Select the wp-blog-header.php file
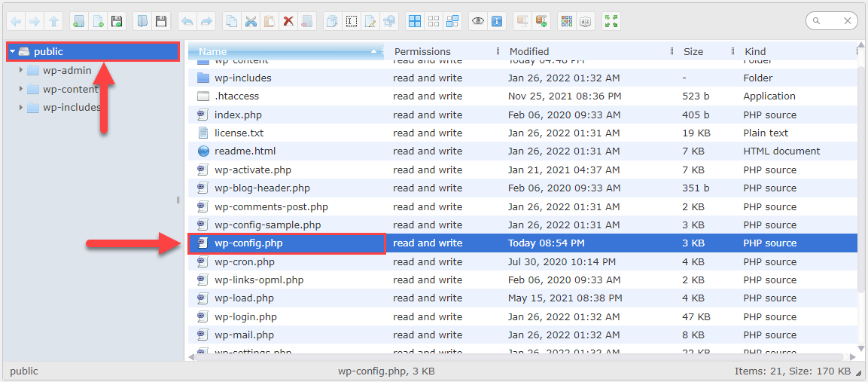The width and height of the screenshot is (868, 382). 522,188
